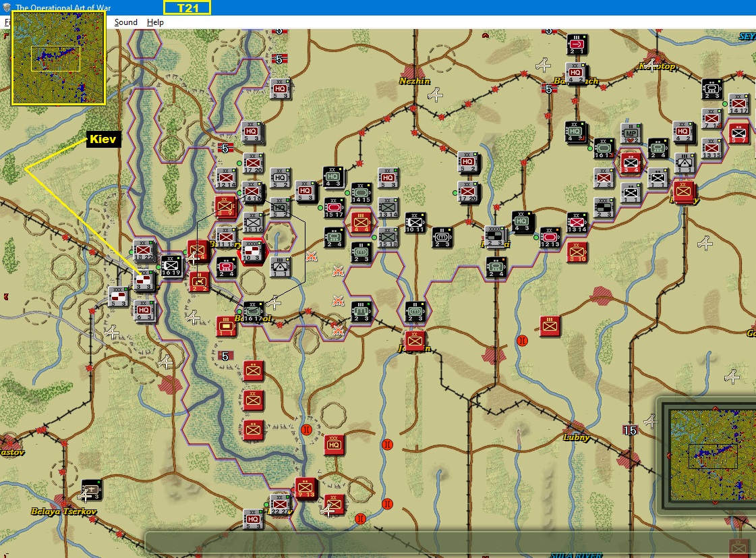Screen dimensions: 756x558
Task: Select the black armor counter 16-17 at Borispol
Action: (x=253, y=312)
